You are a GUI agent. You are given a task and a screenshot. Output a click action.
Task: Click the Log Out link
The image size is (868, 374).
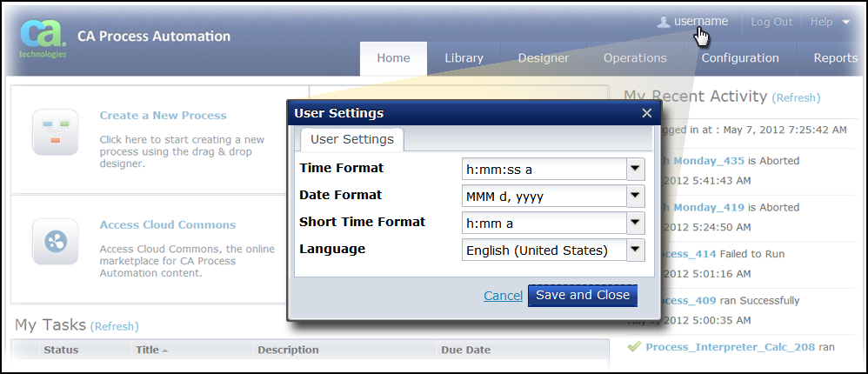[771, 22]
